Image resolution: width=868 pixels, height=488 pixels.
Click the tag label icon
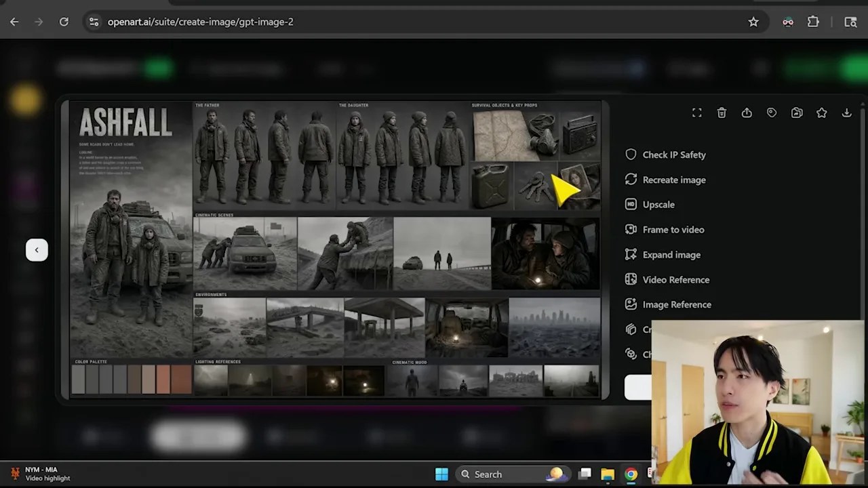[772, 113]
